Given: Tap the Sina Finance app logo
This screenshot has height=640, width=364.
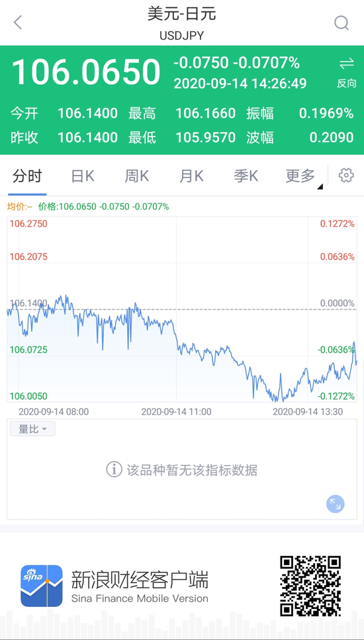Looking at the screenshot, I should pos(42,586).
